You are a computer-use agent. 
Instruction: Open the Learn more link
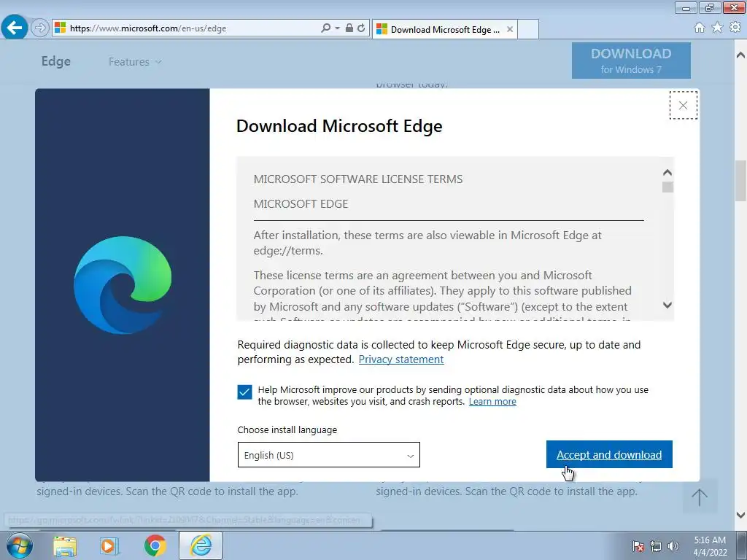[x=492, y=402]
